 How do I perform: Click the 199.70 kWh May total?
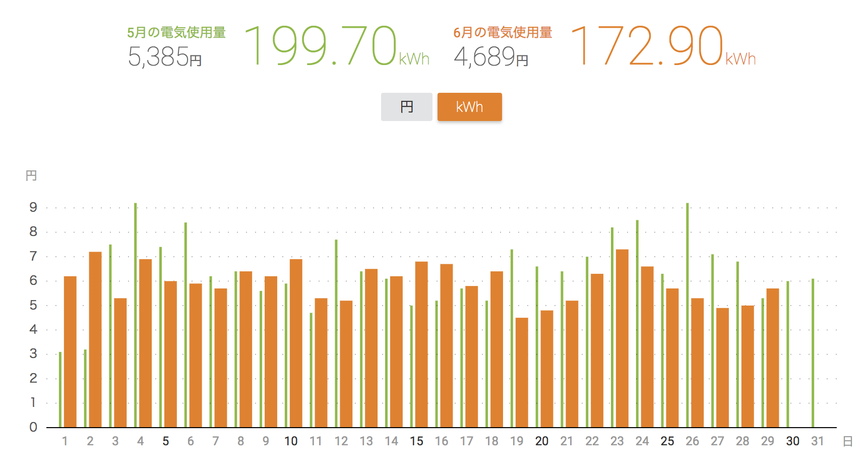coord(336,46)
